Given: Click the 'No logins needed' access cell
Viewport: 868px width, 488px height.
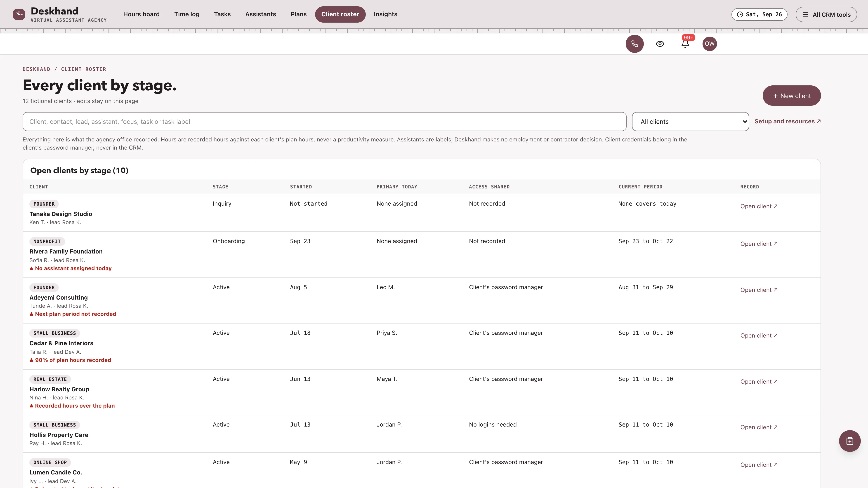Looking at the screenshot, I should pyautogui.click(x=493, y=425).
